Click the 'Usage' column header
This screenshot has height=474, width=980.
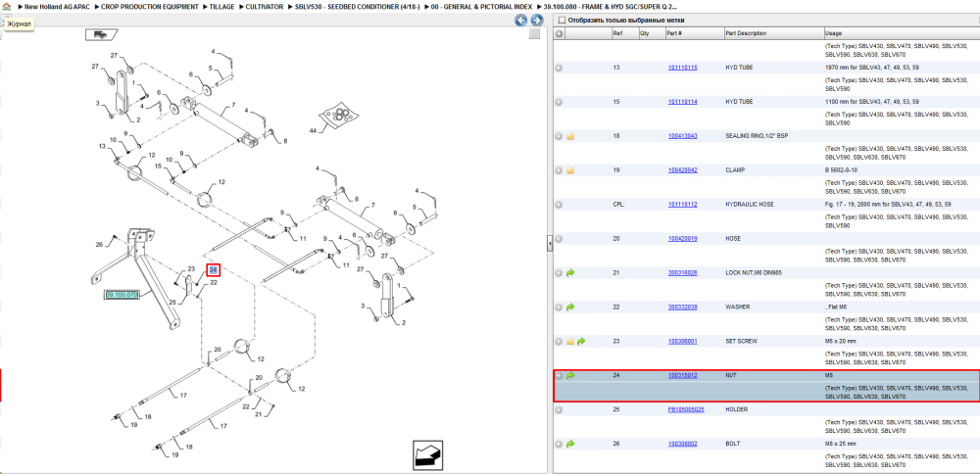902,33
